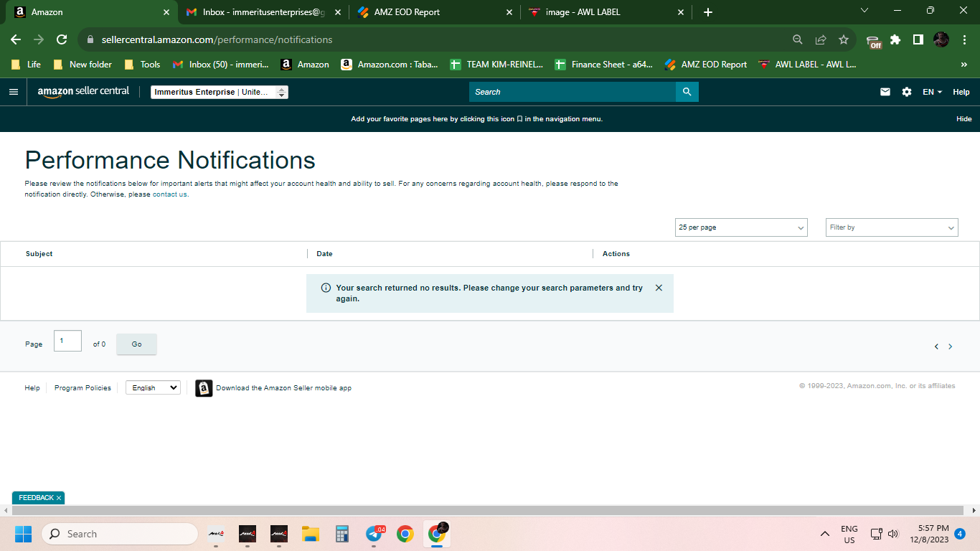This screenshot has width=980, height=551.
Task: Toggle the Chrome side panel icon
Action: (x=918, y=39)
